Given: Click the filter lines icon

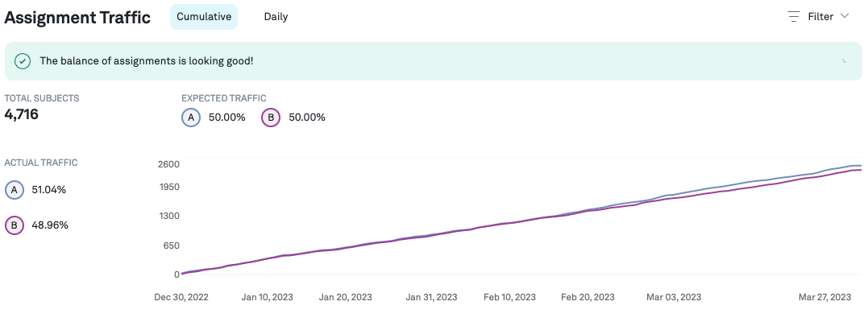Looking at the screenshot, I should 794,16.
